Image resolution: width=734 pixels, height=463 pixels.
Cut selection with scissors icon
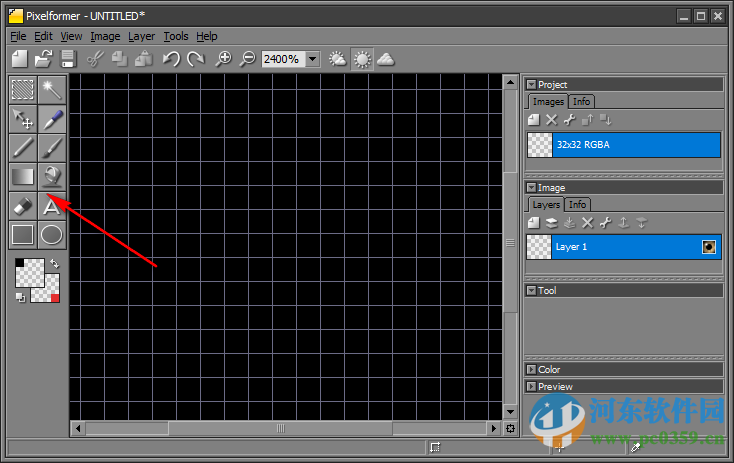click(x=95, y=59)
